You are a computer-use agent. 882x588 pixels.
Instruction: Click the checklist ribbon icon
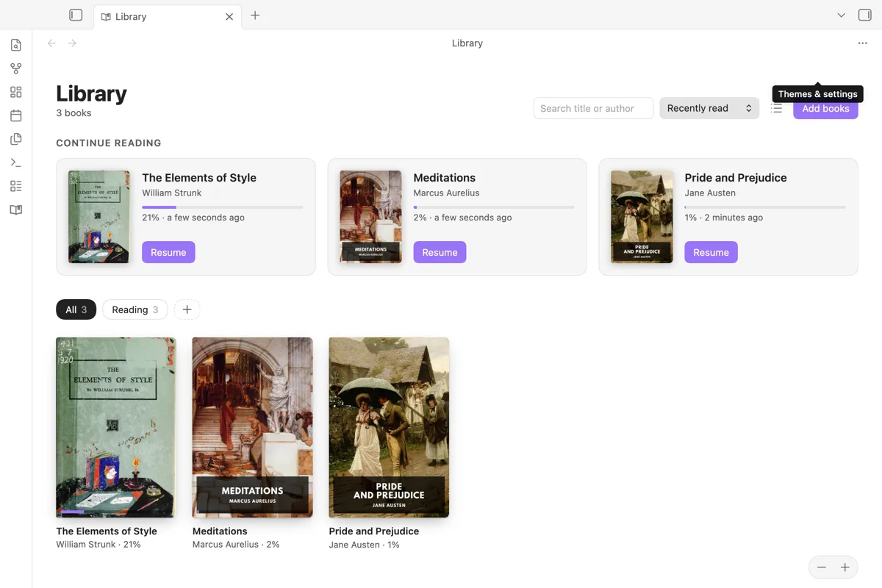tap(16, 186)
